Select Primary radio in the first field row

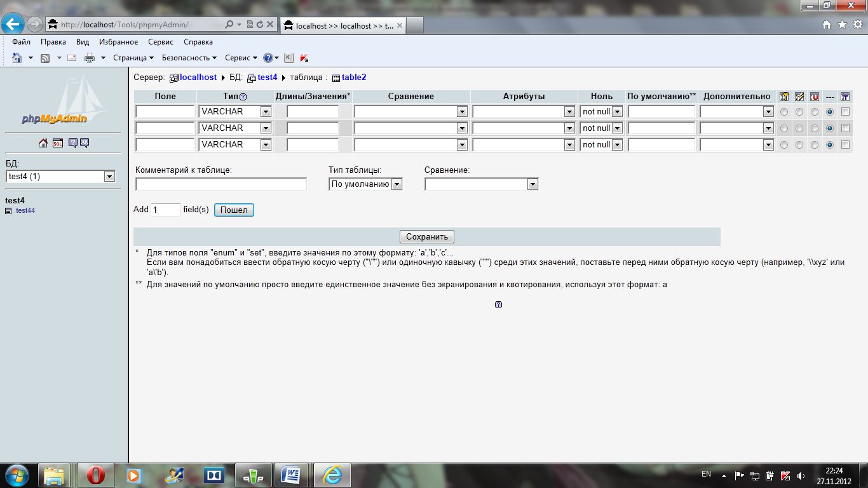pos(784,112)
